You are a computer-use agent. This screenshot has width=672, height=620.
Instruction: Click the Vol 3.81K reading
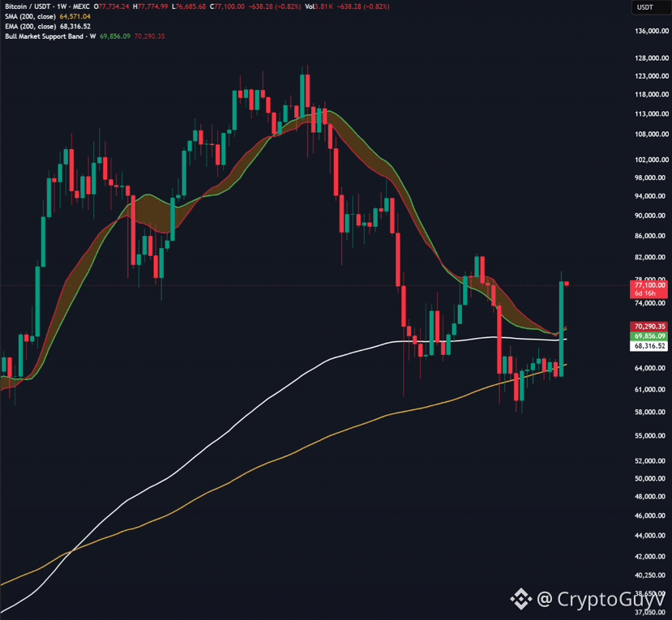[x=319, y=6]
